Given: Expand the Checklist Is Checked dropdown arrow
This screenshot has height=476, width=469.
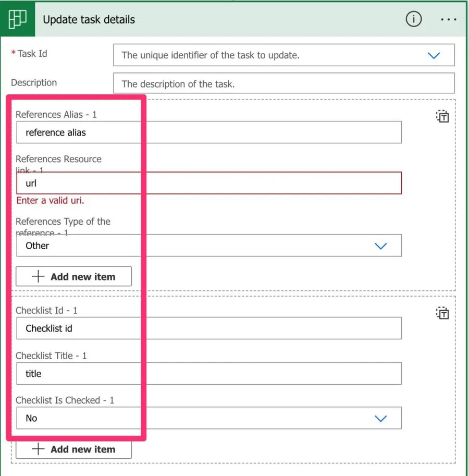Looking at the screenshot, I should coord(381,419).
